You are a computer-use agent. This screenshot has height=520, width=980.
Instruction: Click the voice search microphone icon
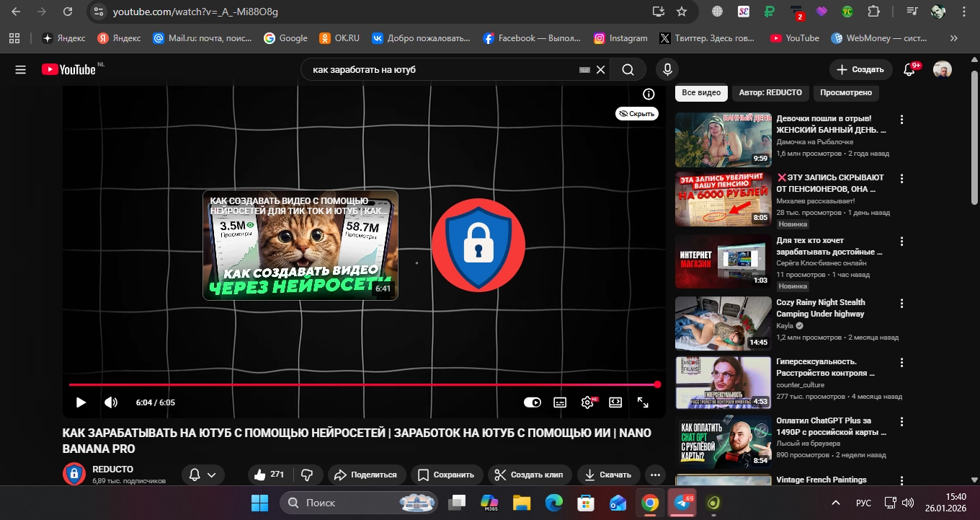pyautogui.click(x=667, y=70)
